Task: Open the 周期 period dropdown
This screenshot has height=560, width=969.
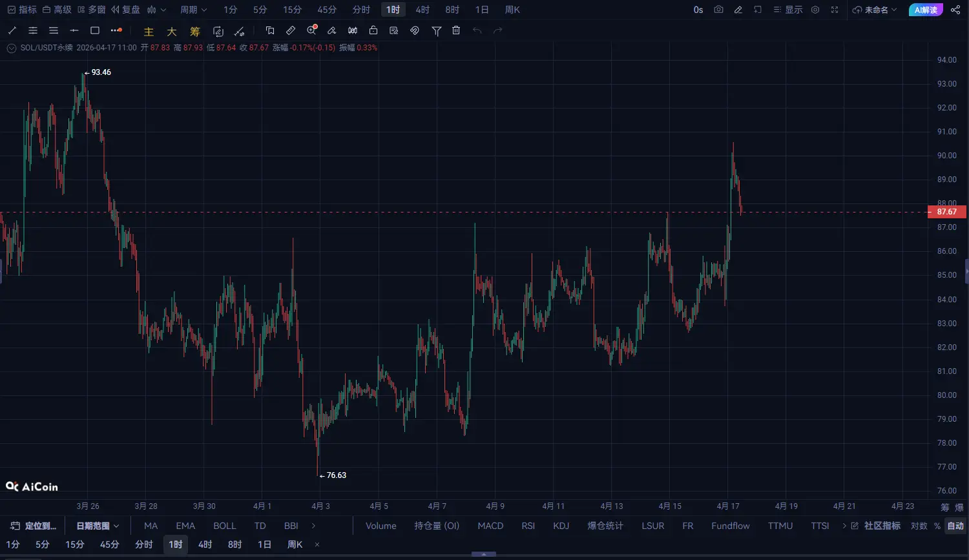Action: [x=193, y=10]
